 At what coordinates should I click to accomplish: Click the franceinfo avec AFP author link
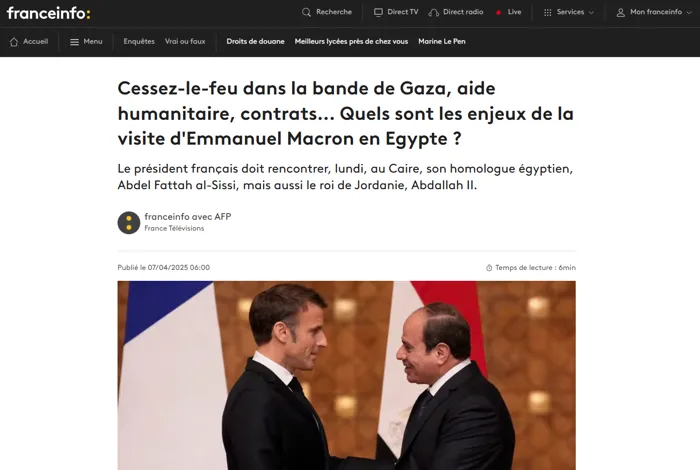[x=188, y=216]
